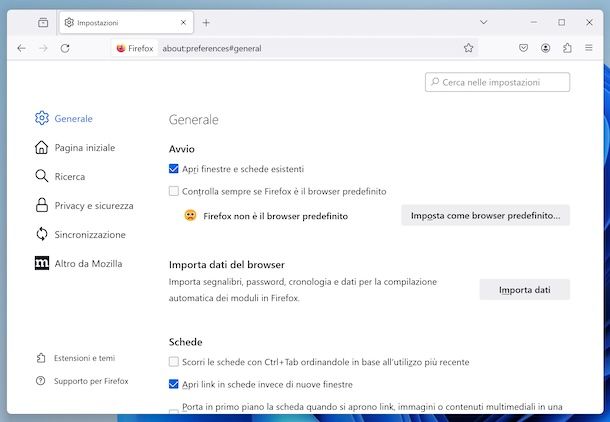Screen dimensions: 610x422
Task: Open the Pagina iniziale settings category
Action: [x=75, y=147]
